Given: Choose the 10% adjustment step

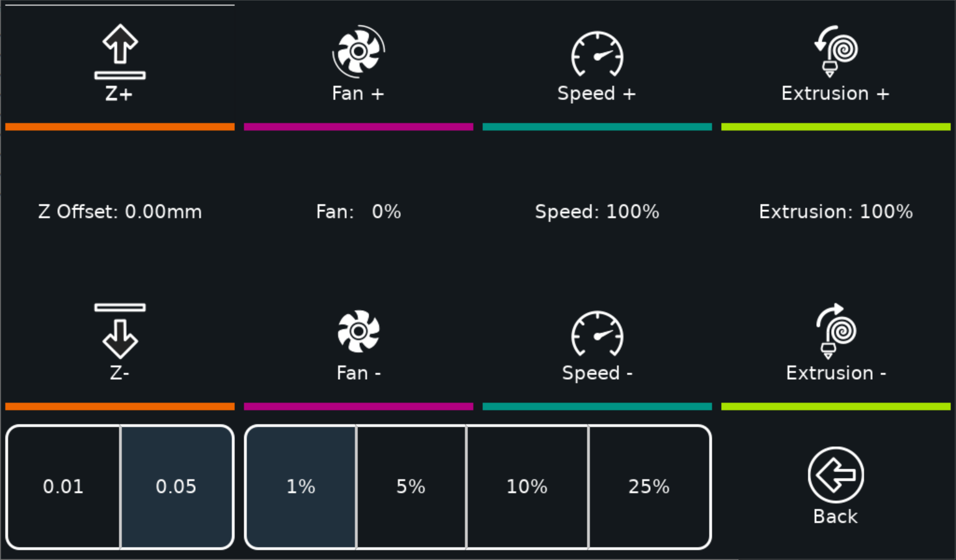Looking at the screenshot, I should pos(527,487).
